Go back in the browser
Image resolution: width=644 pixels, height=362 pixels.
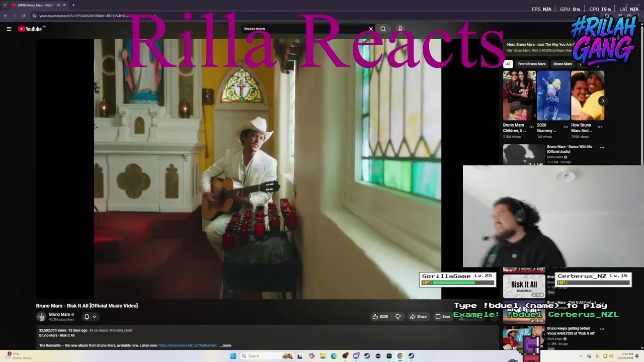click(x=6, y=16)
